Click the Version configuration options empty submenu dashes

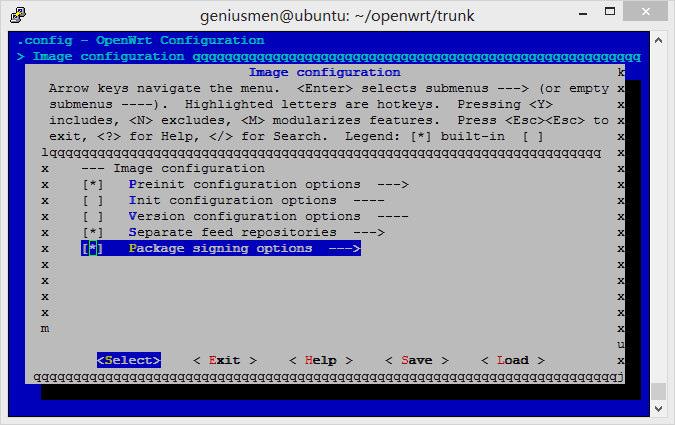[x=393, y=217]
